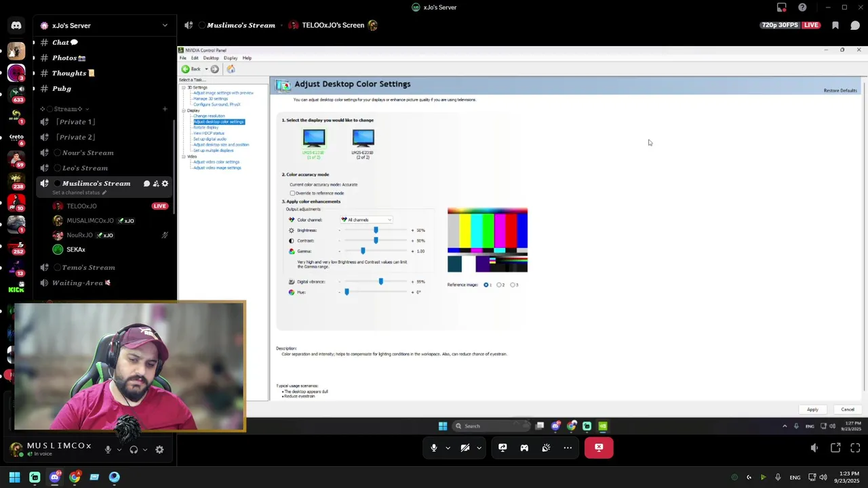
Task: Click NVIDIA Control Panel Forward arrow
Action: [214, 69]
